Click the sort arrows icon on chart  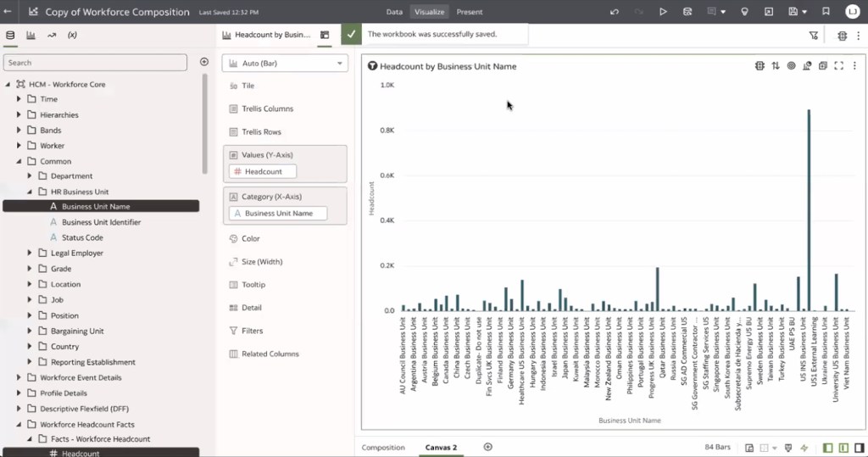[x=775, y=66]
